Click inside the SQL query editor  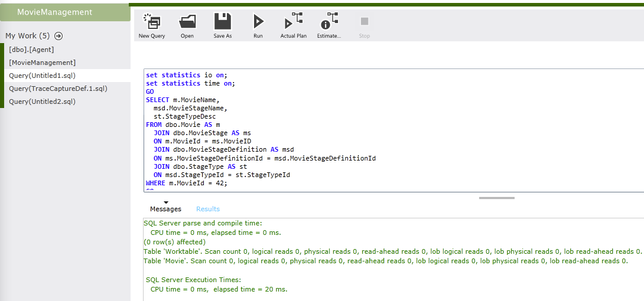tap(394, 130)
